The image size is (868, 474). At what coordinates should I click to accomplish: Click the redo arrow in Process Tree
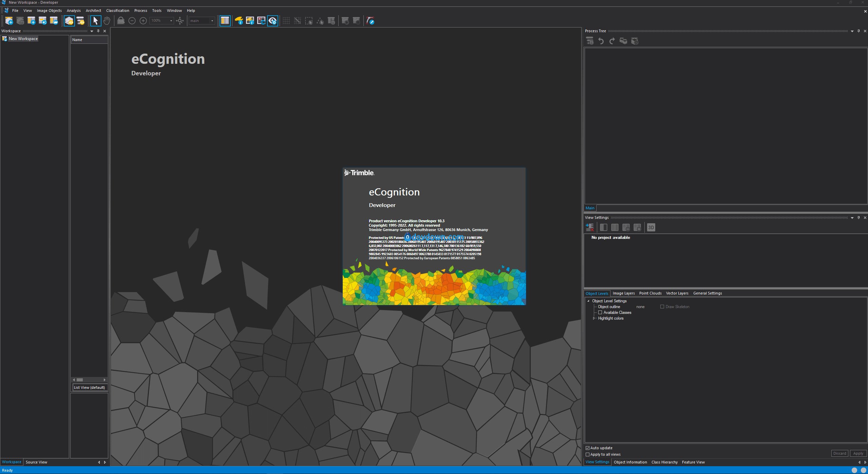[612, 41]
